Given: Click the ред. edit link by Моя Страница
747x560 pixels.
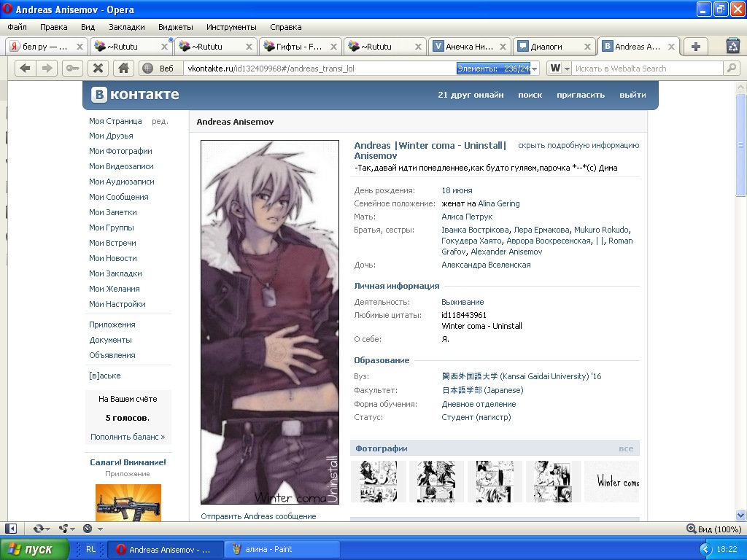Looking at the screenshot, I should (x=160, y=122).
